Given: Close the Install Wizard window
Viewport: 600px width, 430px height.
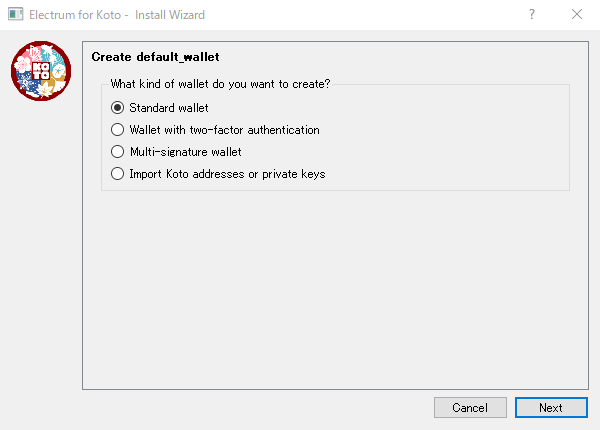Looking at the screenshot, I should point(577,15).
